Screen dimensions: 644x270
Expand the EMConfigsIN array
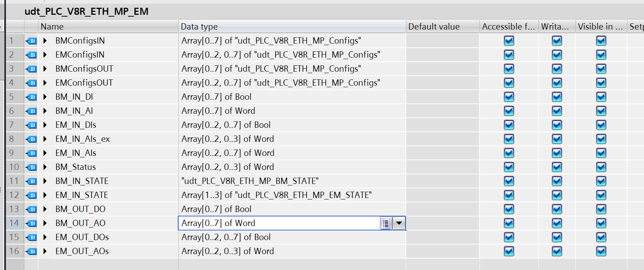(45, 55)
